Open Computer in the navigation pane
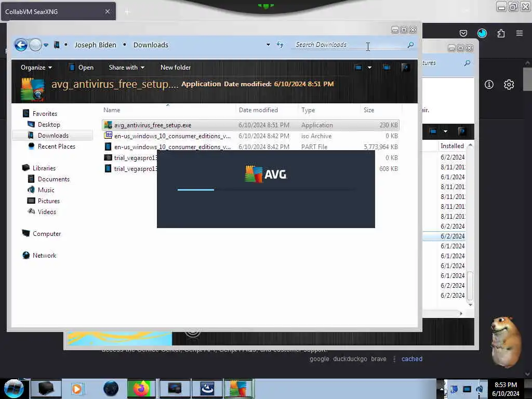 46,234
